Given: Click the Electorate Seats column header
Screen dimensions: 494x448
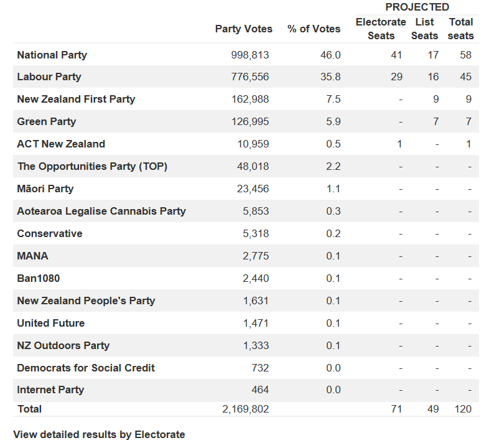Looking at the screenshot, I should click(x=381, y=29).
